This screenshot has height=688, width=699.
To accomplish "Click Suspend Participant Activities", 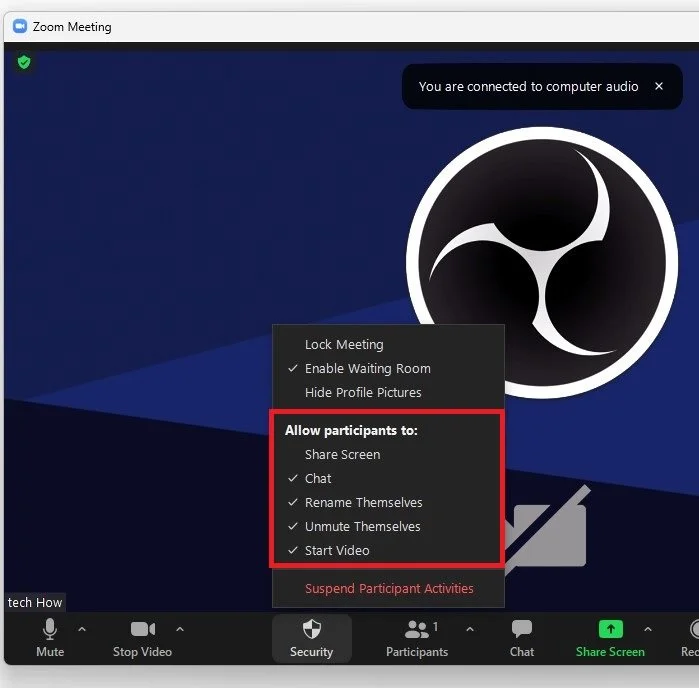I will coord(389,589).
